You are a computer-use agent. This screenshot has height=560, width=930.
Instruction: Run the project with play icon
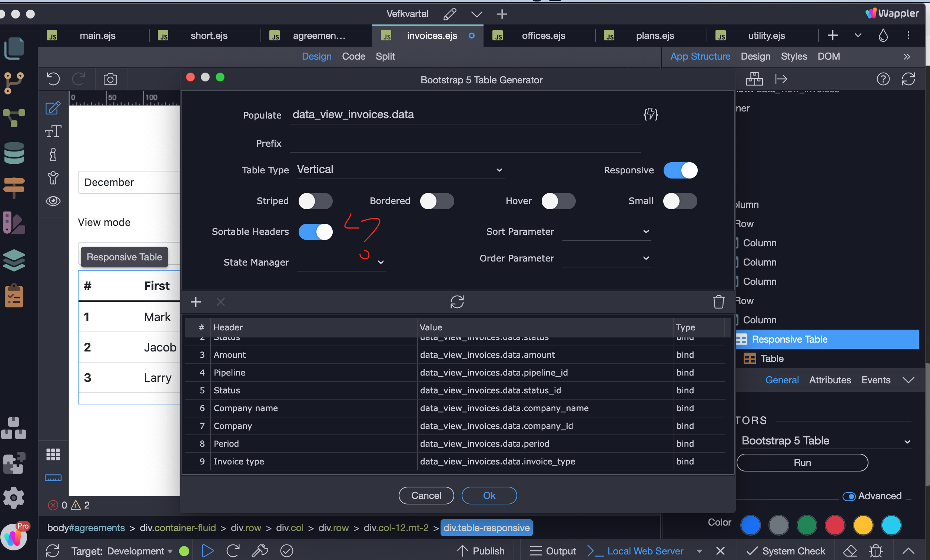pyautogui.click(x=207, y=551)
